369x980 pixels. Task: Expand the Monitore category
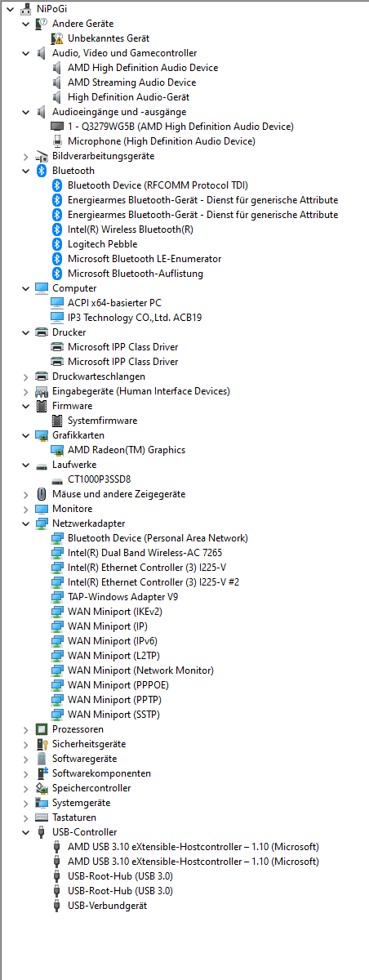point(26,509)
